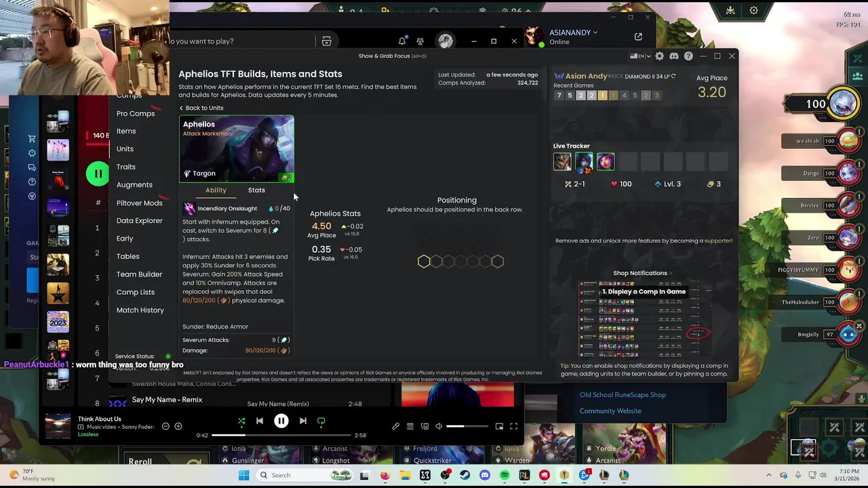Click the Display a Comp In Game preview
This screenshot has width=868, height=488.
[x=644, y=320]
